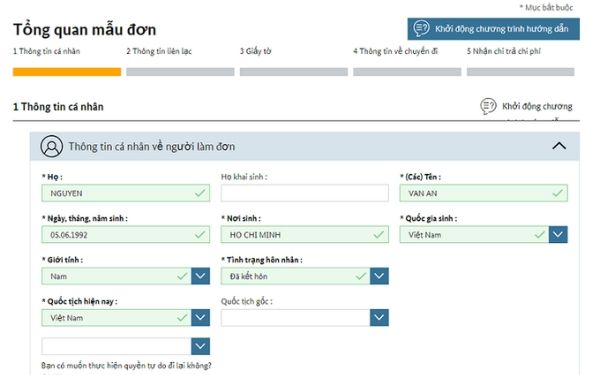This screenshot has height=375, width=600.
Task: Collapse the applicant personal info panel
Action: coord(559,146)
